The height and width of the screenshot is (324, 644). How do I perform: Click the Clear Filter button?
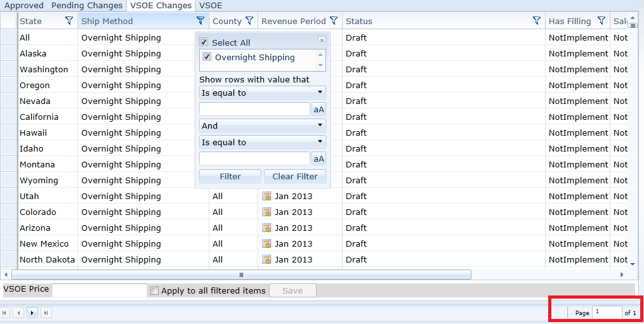click(x=295, y=176)
